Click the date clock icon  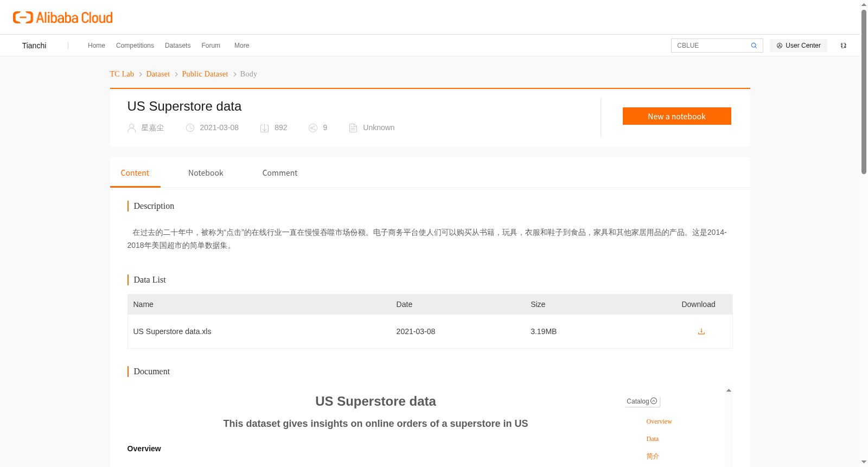190,128
